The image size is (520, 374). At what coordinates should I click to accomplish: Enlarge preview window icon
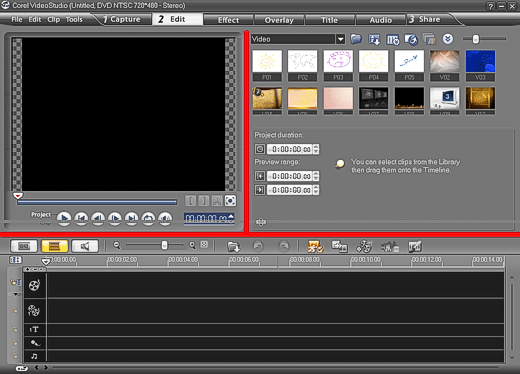(x=230, y=201)
